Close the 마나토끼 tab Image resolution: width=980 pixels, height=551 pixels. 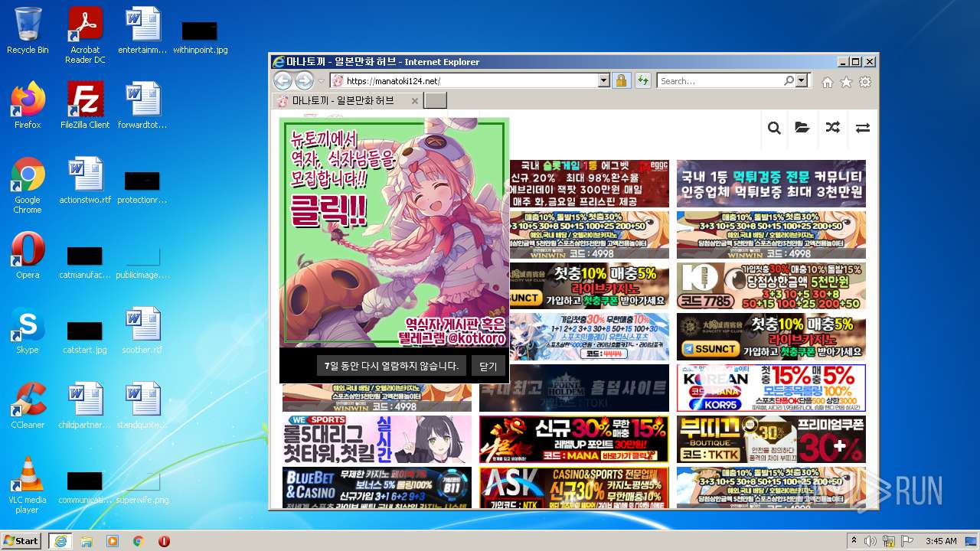point(415,100)
